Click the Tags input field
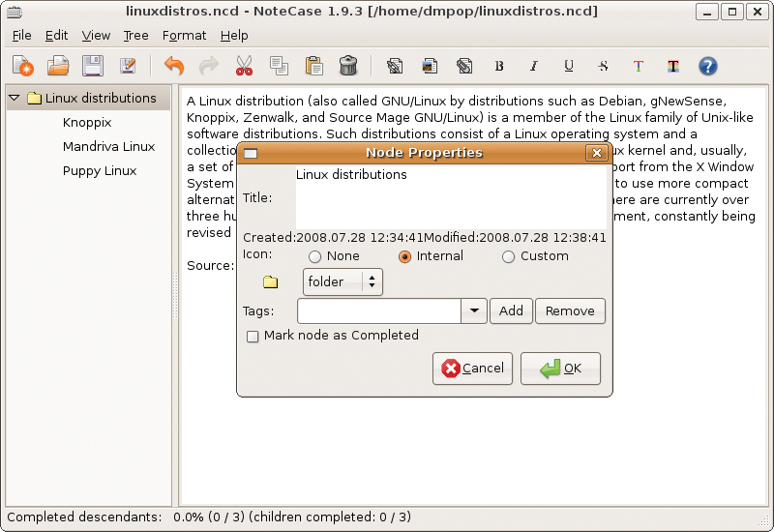 click(379, 310)
